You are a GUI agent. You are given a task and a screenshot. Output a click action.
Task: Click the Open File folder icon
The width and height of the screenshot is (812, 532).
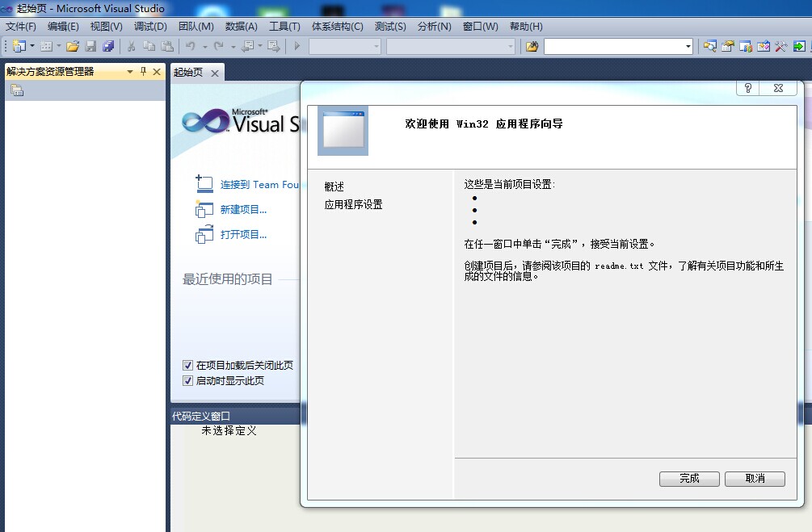pyautogui.click(x=73, y=46)
